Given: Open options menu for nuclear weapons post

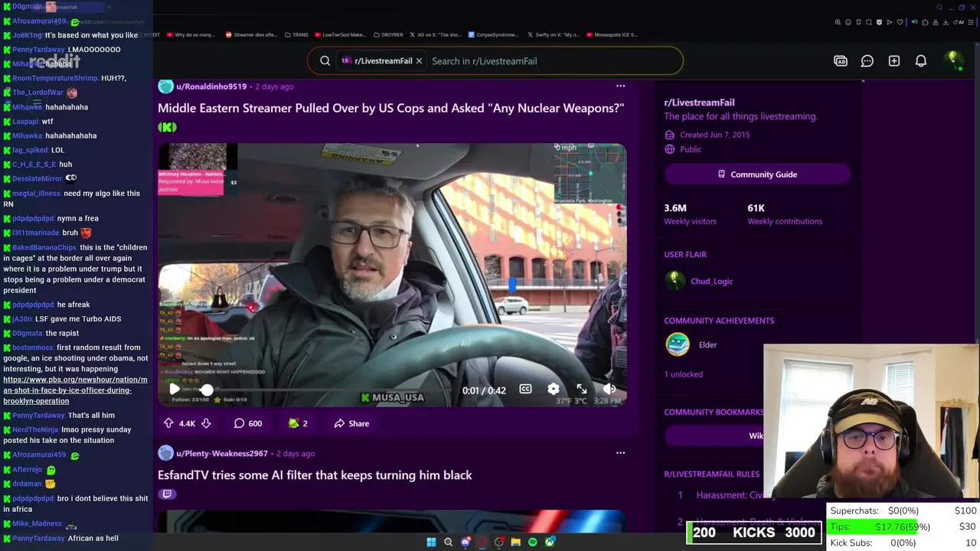Looking at the screenshot, I should coord(620,86).
